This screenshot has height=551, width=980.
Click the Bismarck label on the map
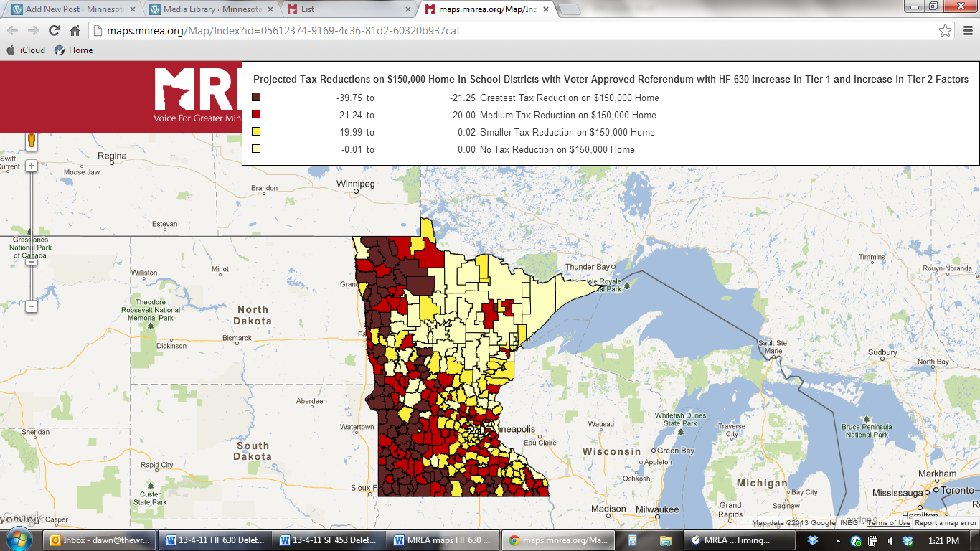tap(237, 338)
